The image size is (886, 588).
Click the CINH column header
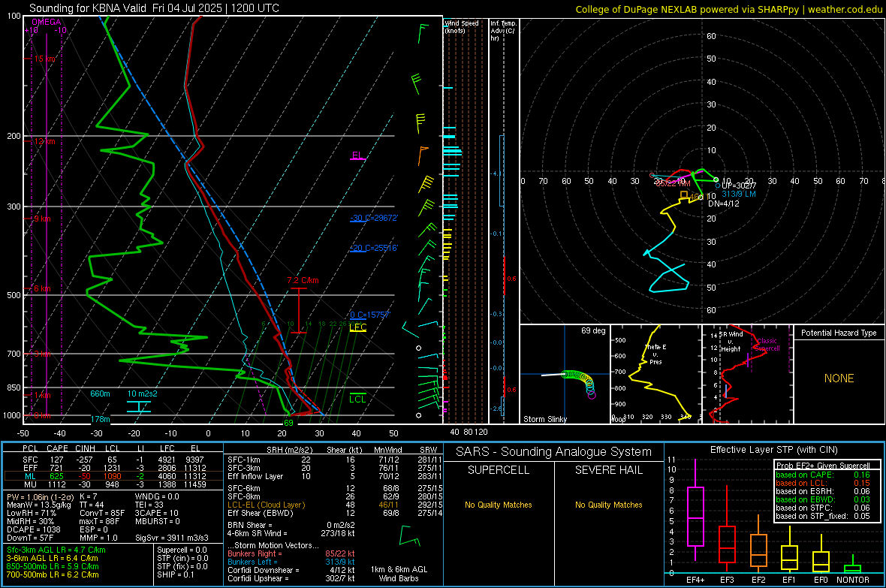click(86, 448)
